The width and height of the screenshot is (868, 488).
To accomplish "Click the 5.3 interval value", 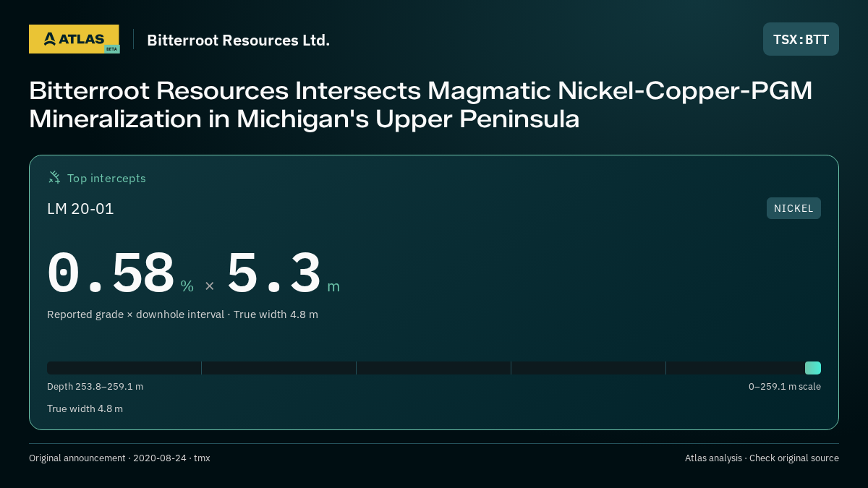I will coord(274,273).
